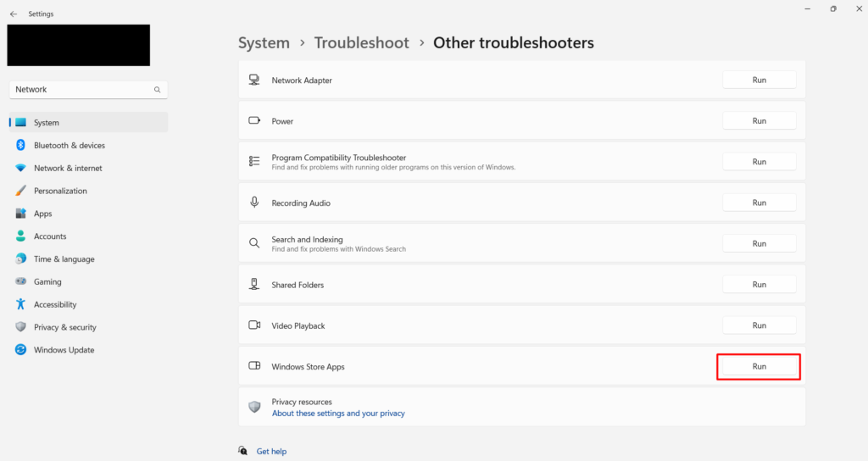
Task: Click the Get help link
Action: click(x=271, y=452)
